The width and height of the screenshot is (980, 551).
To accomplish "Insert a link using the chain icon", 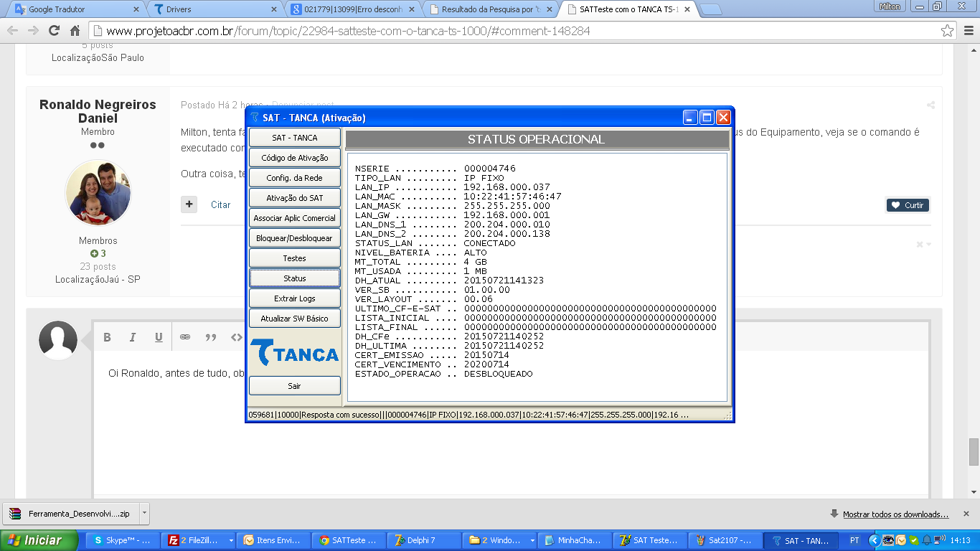I will point(185,337).
